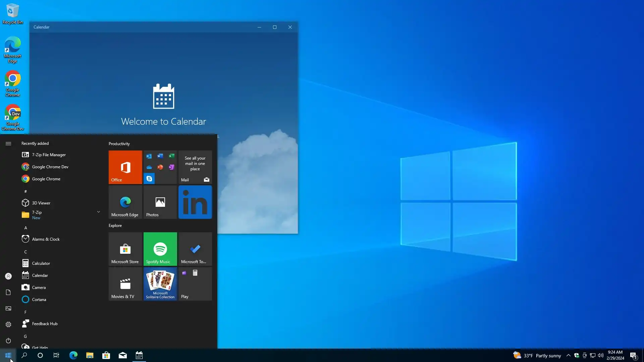Select Calculator from app list
The height and width of the screenshot is (362, 644).
click(41, 263)
